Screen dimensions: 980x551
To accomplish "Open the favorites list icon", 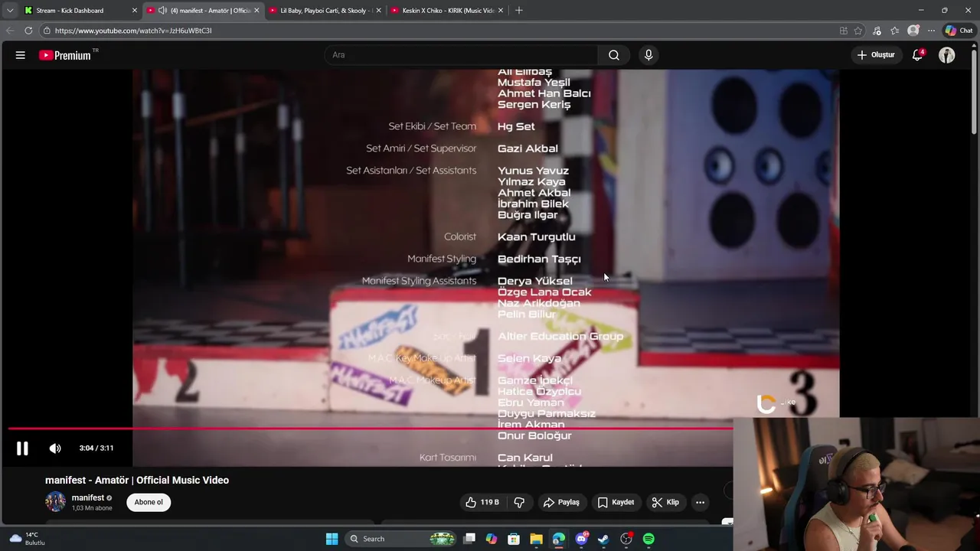I will pyautogui.click(x=895, y=31).
